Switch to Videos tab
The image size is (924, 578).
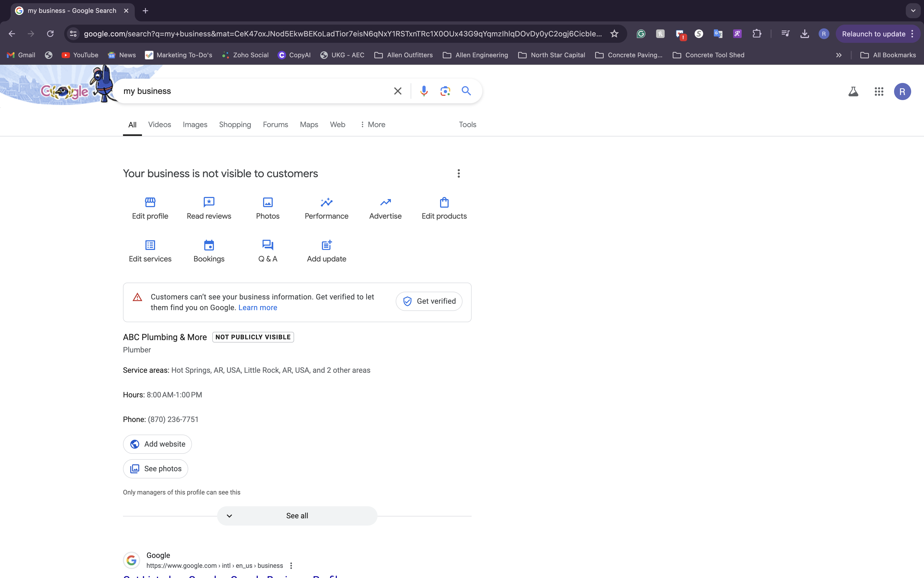(159, 125)
